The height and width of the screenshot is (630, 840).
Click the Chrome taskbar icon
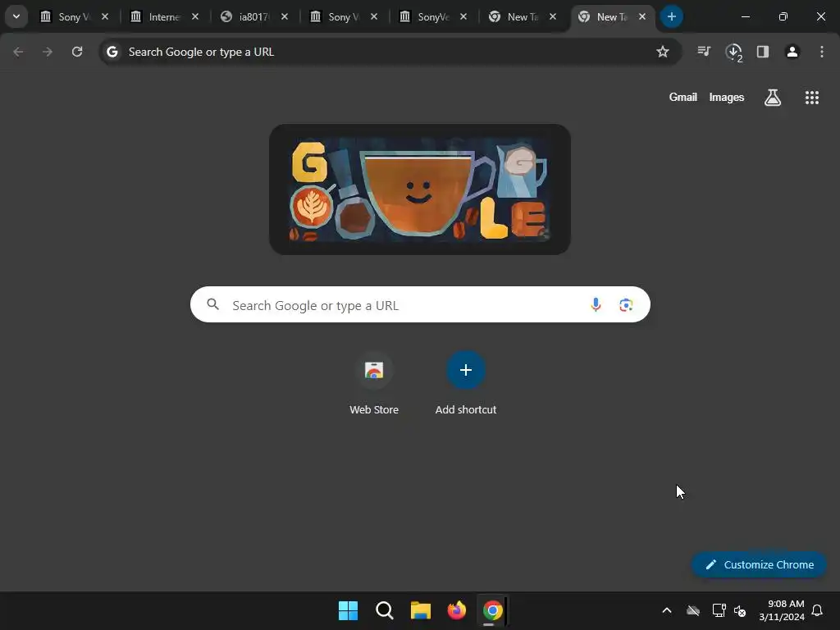(x=493, y=610)
